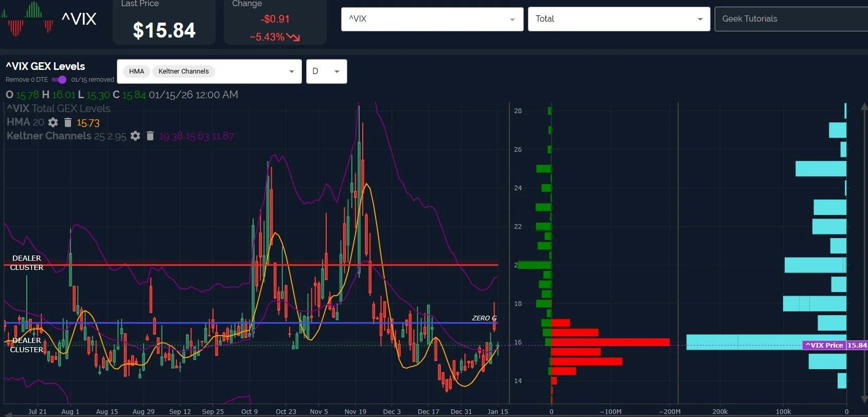The image size is (868, 417).
Task: Open HMA indicator settings gear
Action: click(x=53, y=122)
